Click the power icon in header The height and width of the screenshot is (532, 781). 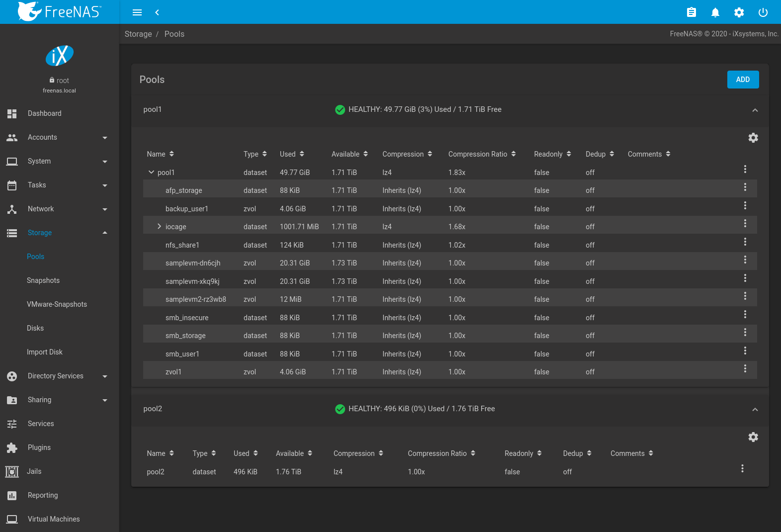pyautogui.click(x=763, y=12)
